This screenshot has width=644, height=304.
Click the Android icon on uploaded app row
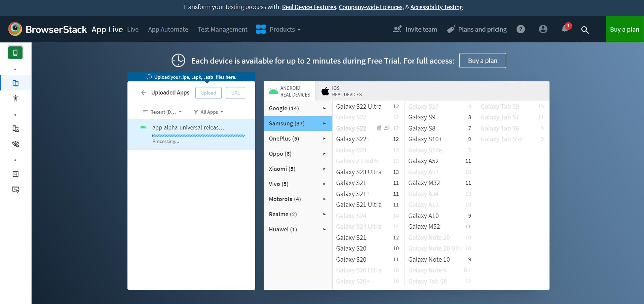(143, 127)
